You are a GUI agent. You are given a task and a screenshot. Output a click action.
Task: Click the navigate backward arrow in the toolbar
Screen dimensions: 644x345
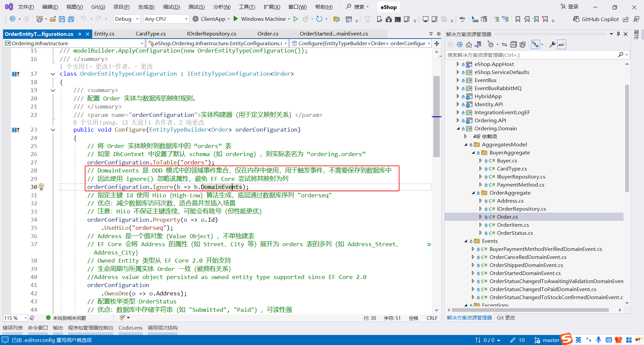[12, 19]
